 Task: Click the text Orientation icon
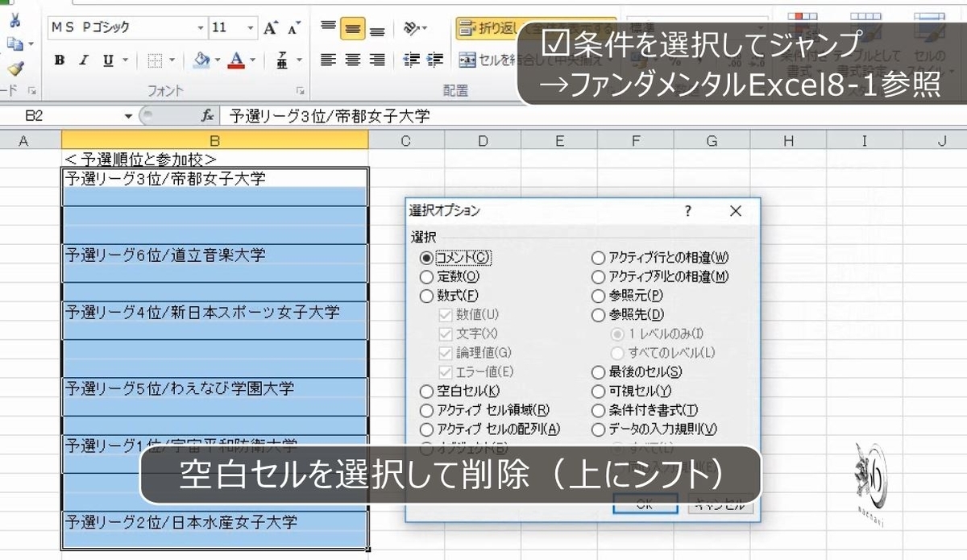pyautogui.click(x=412, y=27)
